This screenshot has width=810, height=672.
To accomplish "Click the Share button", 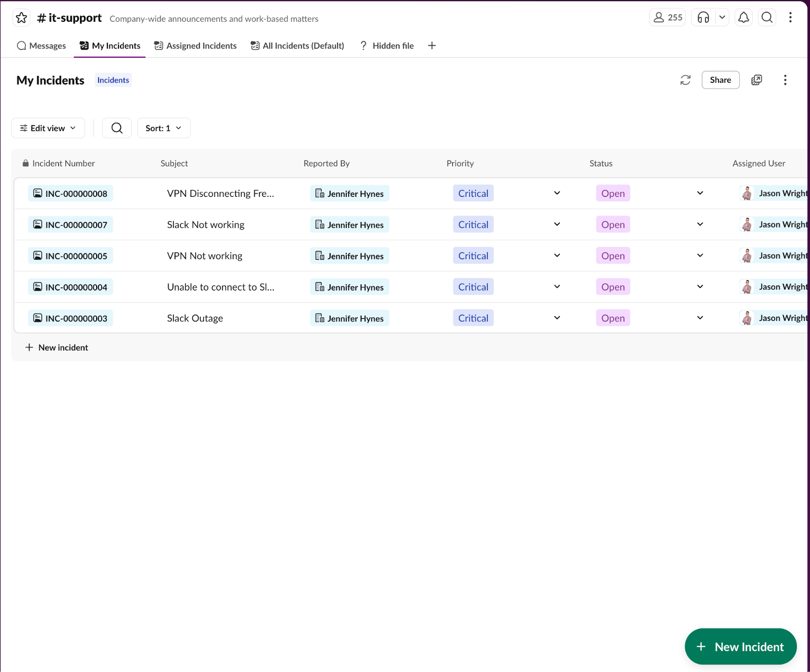I will tap(720, 80).
